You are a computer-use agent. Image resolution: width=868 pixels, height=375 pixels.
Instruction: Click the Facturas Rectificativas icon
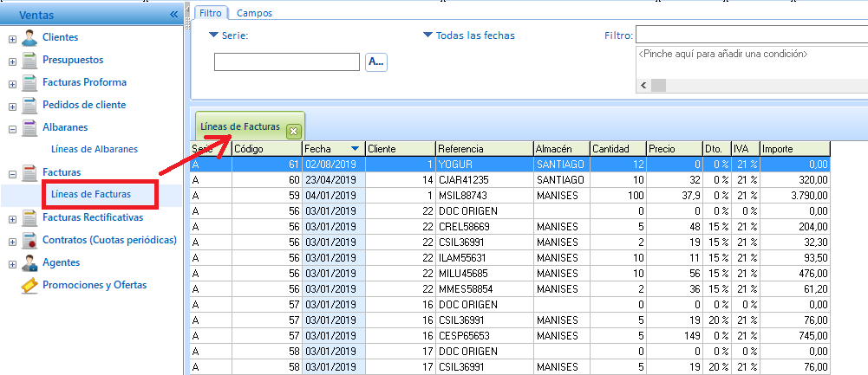(x=29, y=217)
